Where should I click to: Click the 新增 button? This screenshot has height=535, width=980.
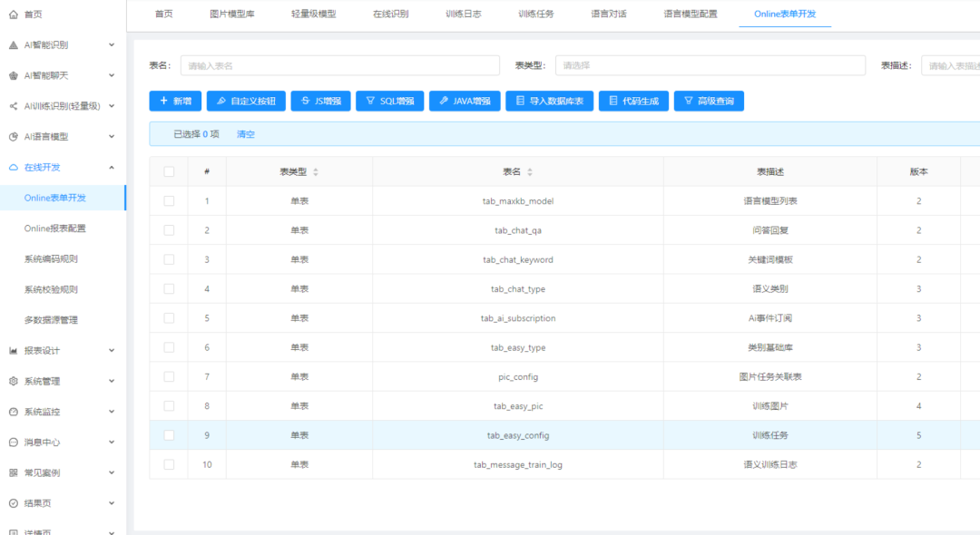pos(175,102)
